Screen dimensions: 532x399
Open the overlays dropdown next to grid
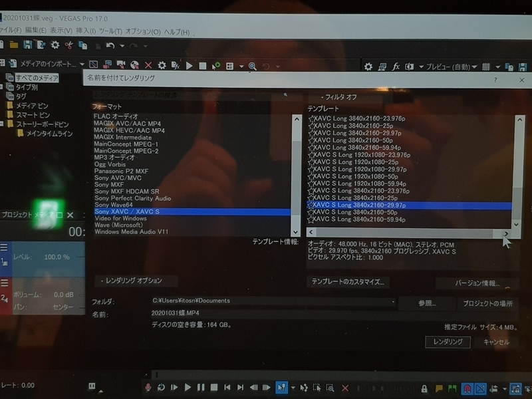(497, 67)
